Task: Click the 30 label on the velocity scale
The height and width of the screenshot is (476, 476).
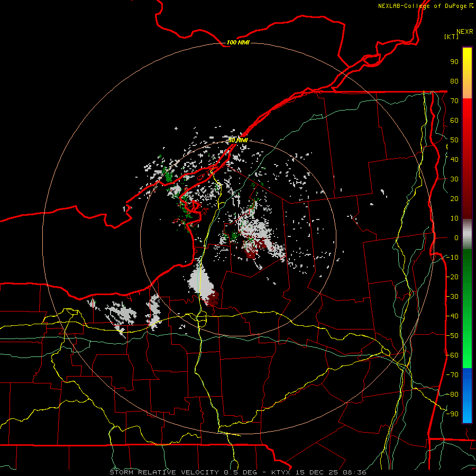Action: (454, 179)
